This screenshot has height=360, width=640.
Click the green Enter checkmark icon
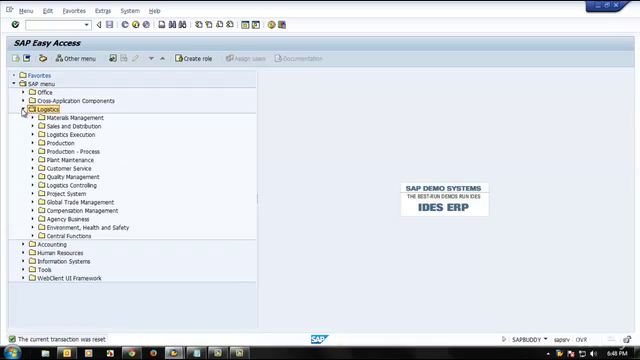pos(15,24)
